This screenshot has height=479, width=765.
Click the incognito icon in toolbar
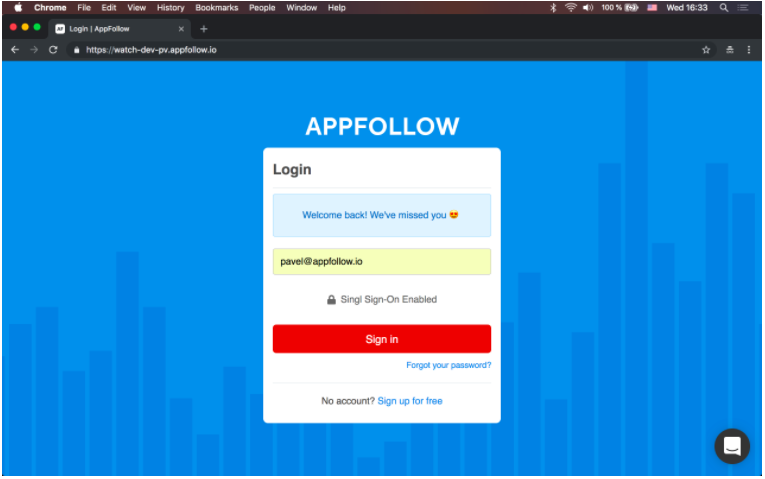(x=729, y=50)
